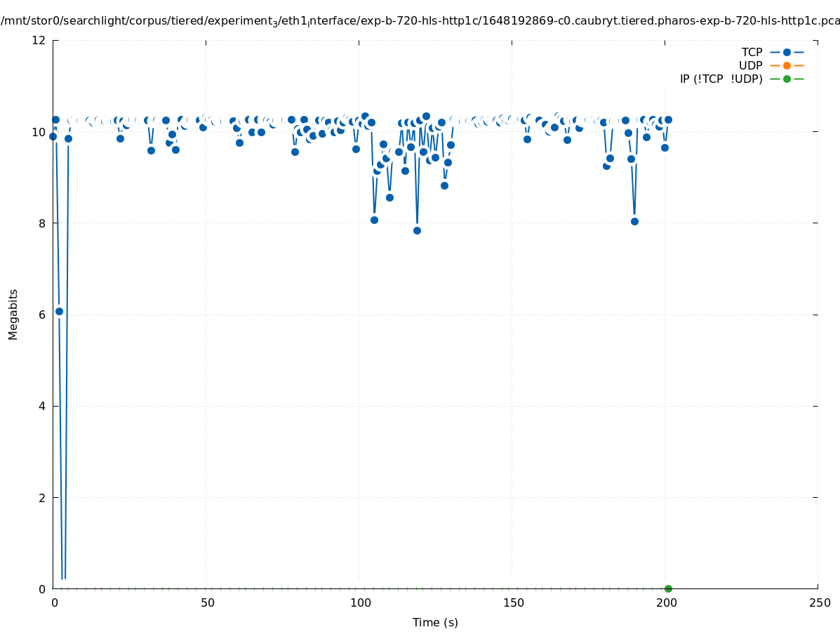Click the 250 tick label on x-axis
The image size is (840, 632).
(x=819, y=603)
